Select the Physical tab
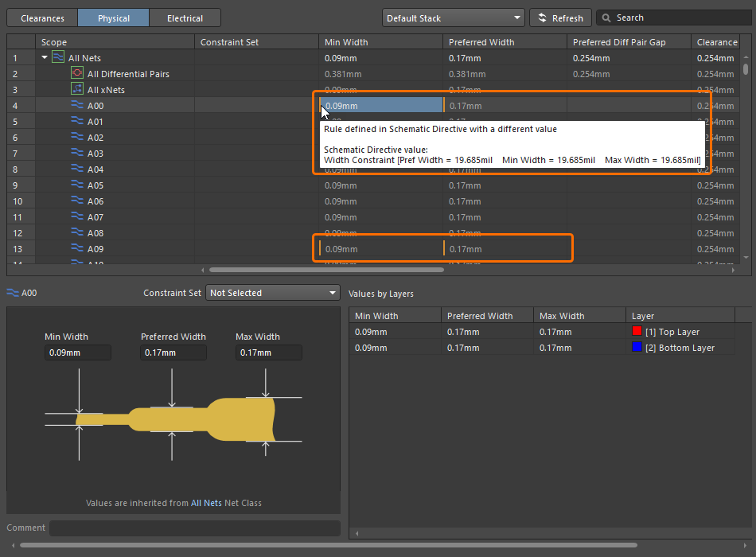The height and width of the screenshot is (557, 756). pyautogui.click(x=113, y=18)
